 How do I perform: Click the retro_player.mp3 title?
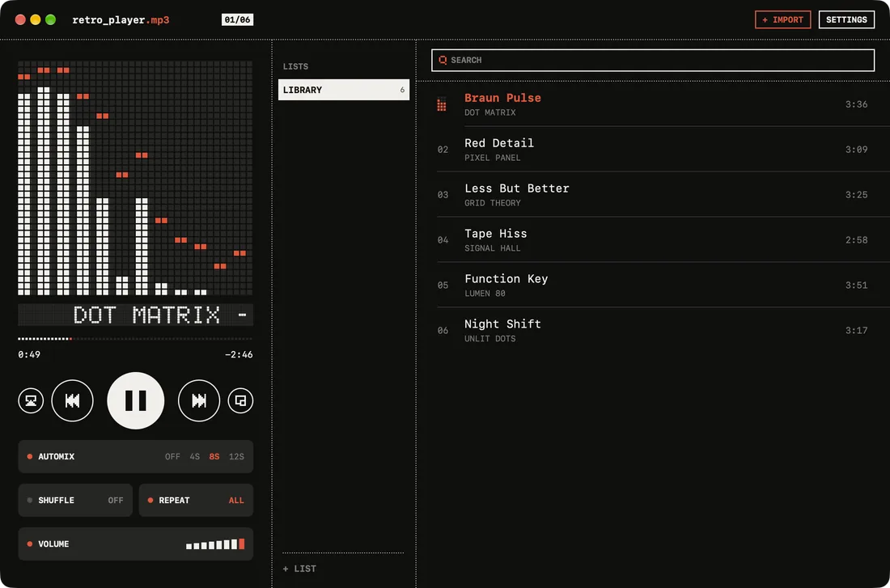click(121, 20)
